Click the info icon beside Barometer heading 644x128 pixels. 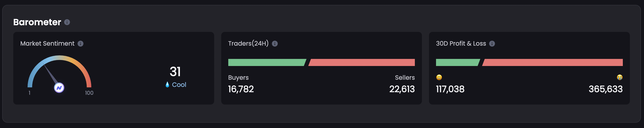point(67,22)
